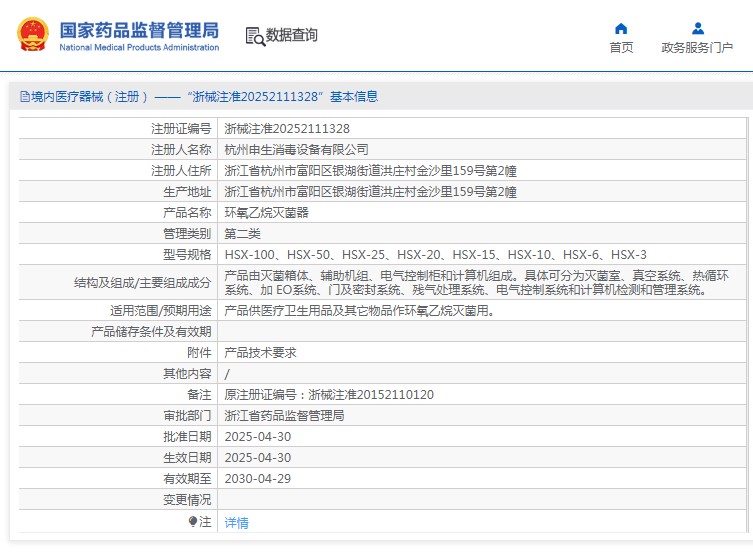This screenshot has height=553, width=753.
Task: Click the original registration number remark 浙械注准20152110120
Action: (x=329, y=394)
